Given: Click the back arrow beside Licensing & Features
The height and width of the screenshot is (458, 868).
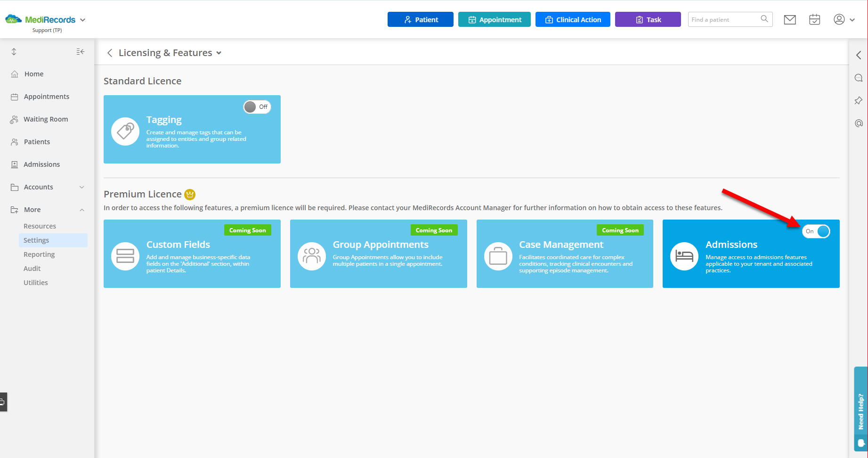Looking at the screenshot, I should point(110,53).
